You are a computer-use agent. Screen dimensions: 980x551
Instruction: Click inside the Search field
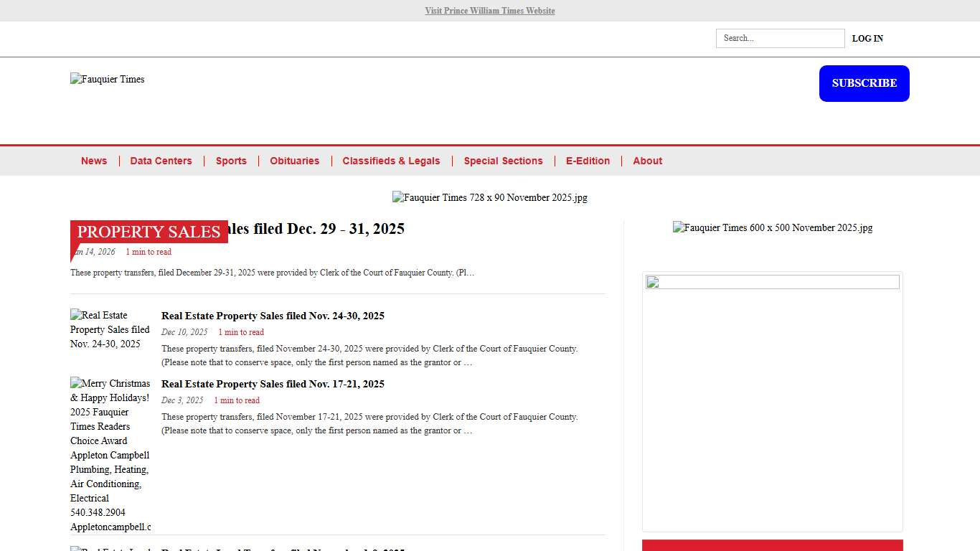click(x=780, y=38)
